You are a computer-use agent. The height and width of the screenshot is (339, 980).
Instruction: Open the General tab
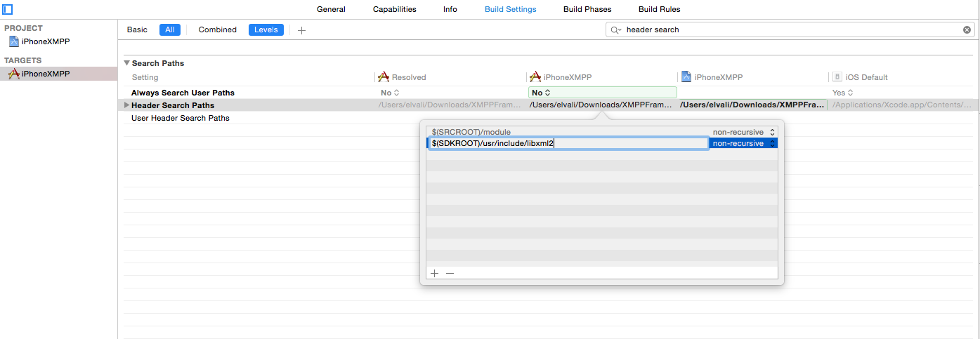[331, 9]
